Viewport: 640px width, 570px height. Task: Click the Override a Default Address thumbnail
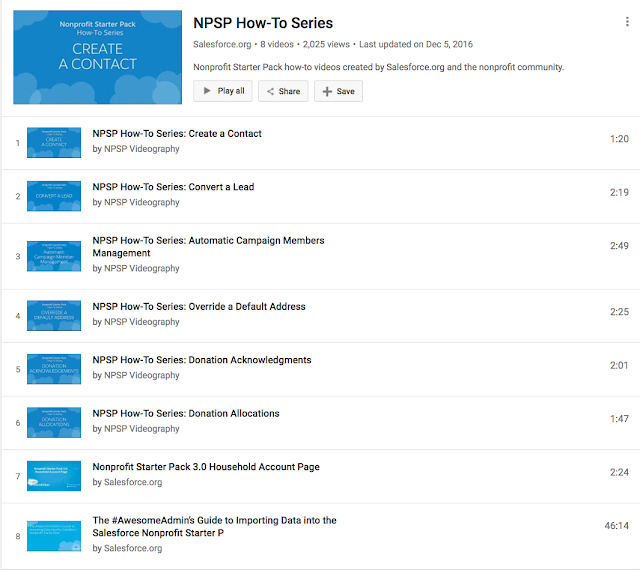coord(54,316)
